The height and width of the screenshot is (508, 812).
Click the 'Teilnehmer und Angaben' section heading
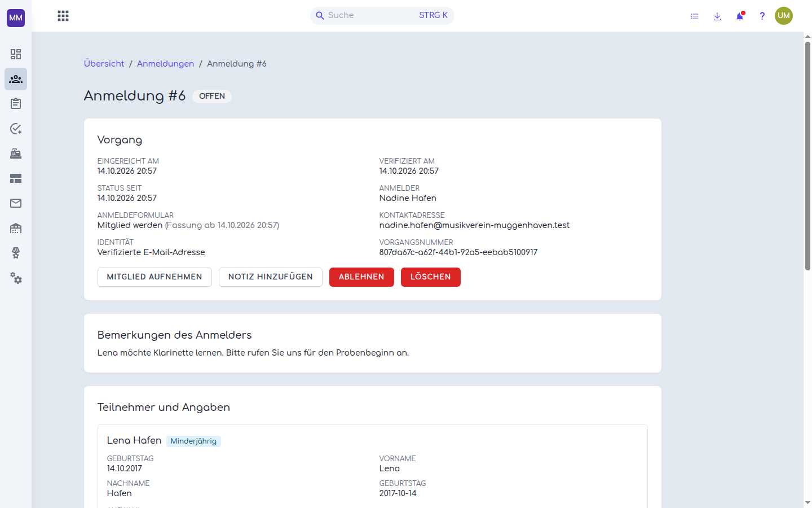(164, 408)
